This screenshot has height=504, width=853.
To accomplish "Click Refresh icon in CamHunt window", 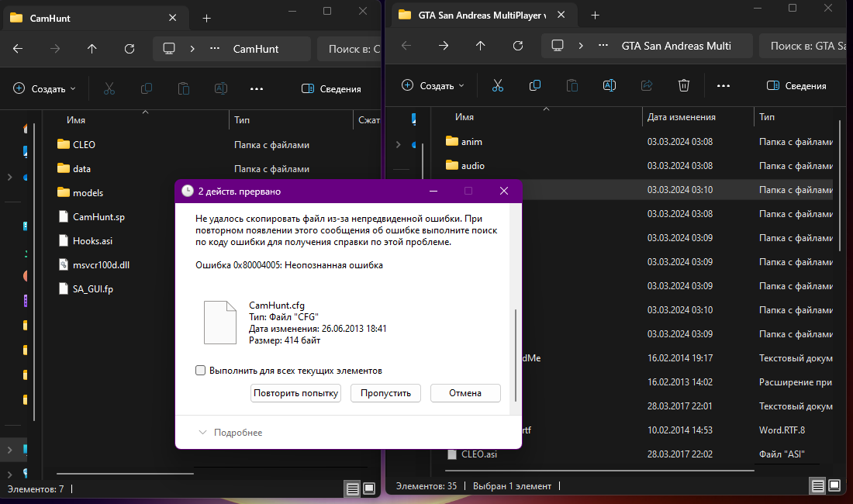I will [130, 49].
